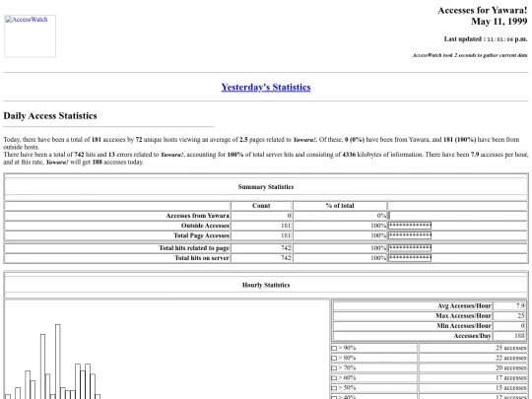Click the '20 accesses' legend value
This screenshot has width=532, height=399.
[511, 368]
